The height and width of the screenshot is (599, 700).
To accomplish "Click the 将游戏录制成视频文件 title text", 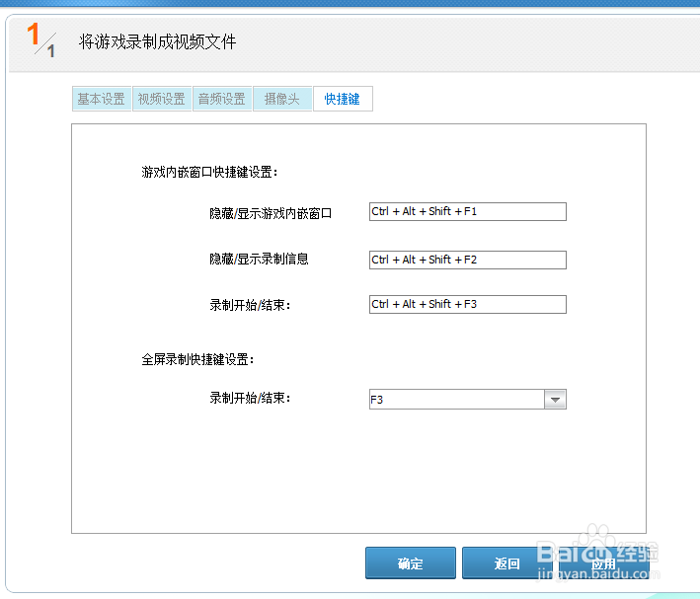I will [157, 42].
